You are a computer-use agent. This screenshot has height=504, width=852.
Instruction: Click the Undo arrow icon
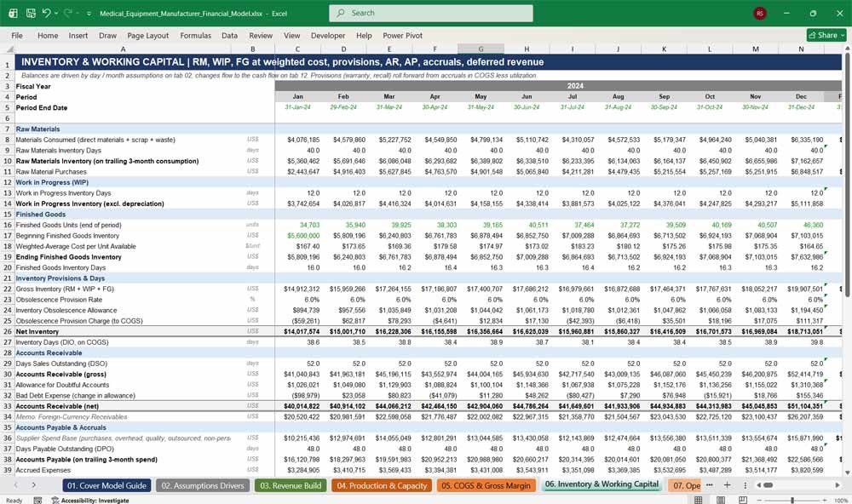coord(46,13)
